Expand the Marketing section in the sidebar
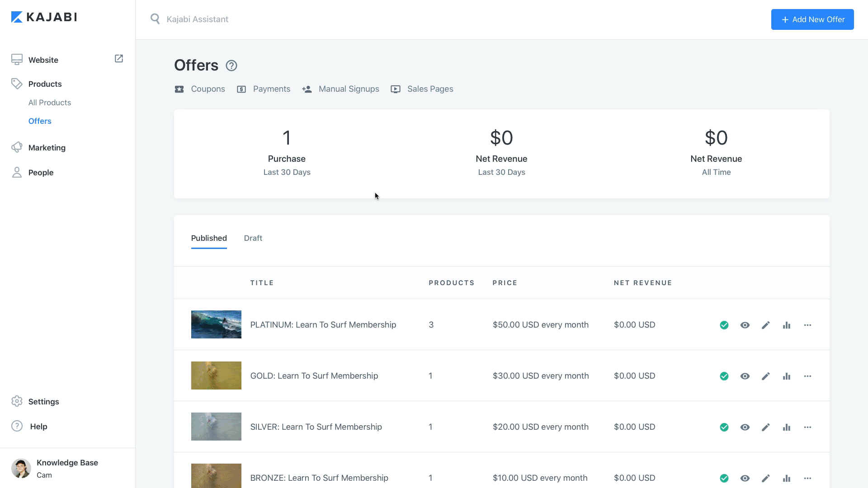The width and height of the screenshot is (868, 488). point(47,148)
